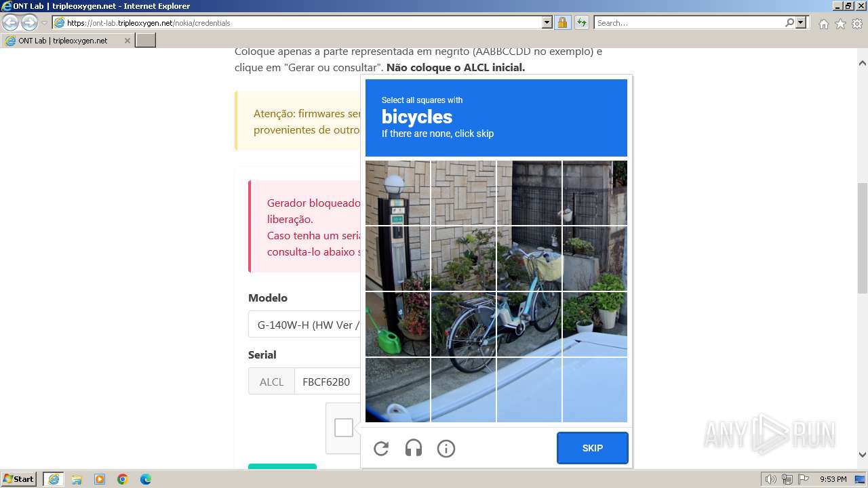
Task: Switch to audio captcha challenge
Action: pos(414,448)
